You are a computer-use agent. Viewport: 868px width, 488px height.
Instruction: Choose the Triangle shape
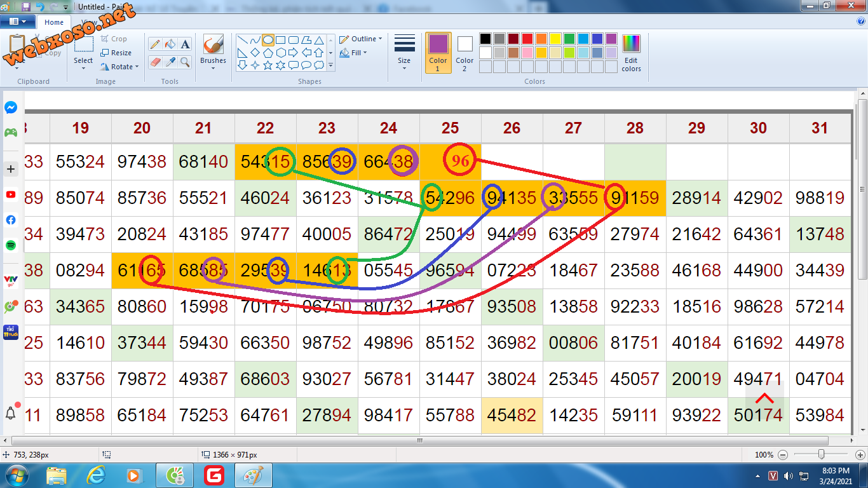pyautogui.click(x=319, y=40)
